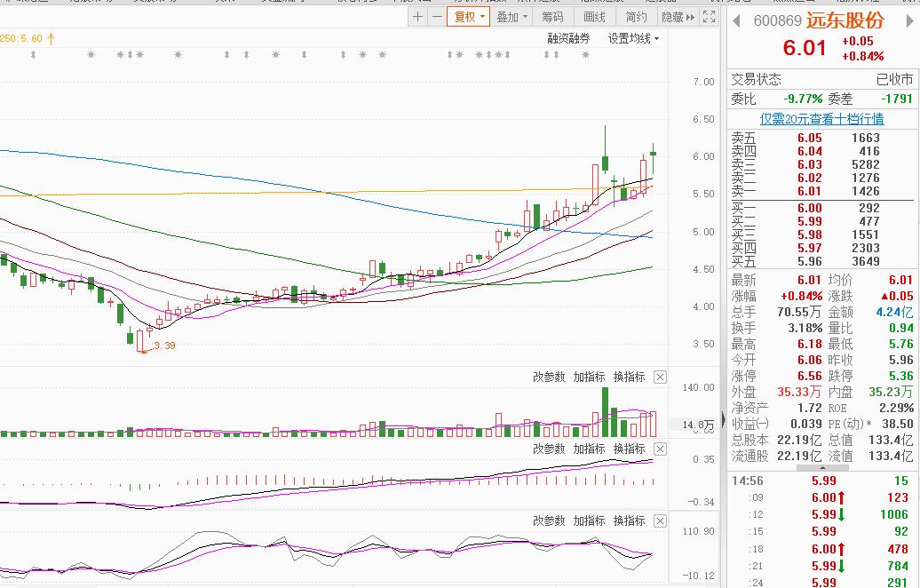Click the plus zoom-in icon in chart toolbar
This screenshot has width=920, height=588.
click(x=418, y=17)
